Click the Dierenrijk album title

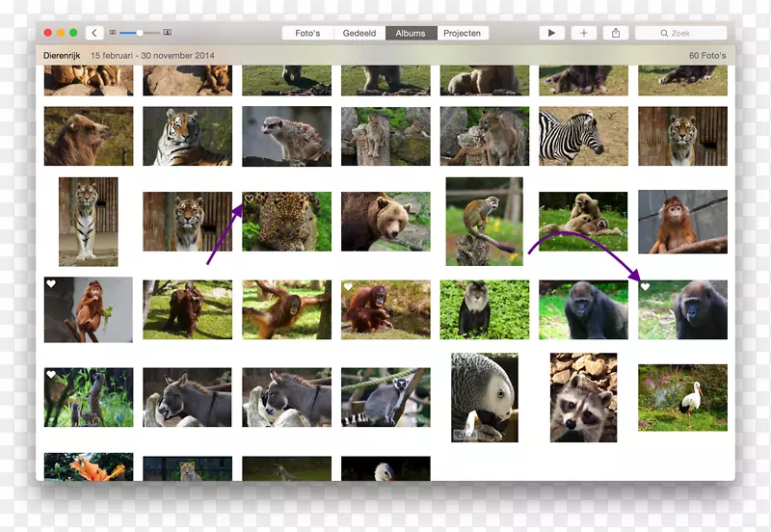62,56
